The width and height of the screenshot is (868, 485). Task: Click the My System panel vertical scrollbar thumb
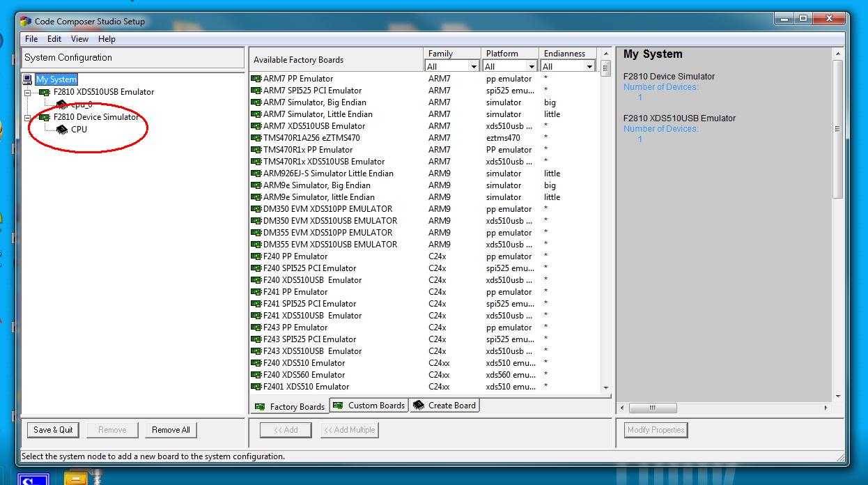click(837, 129)
